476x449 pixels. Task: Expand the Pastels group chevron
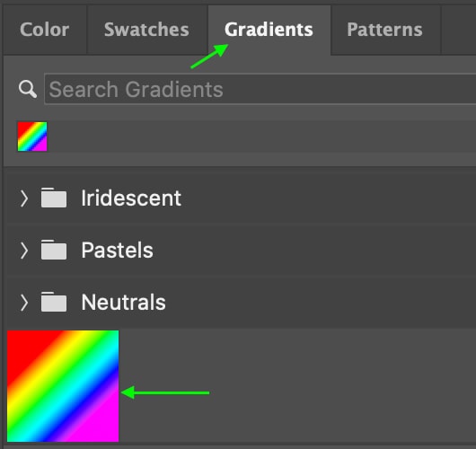point(24,251)
